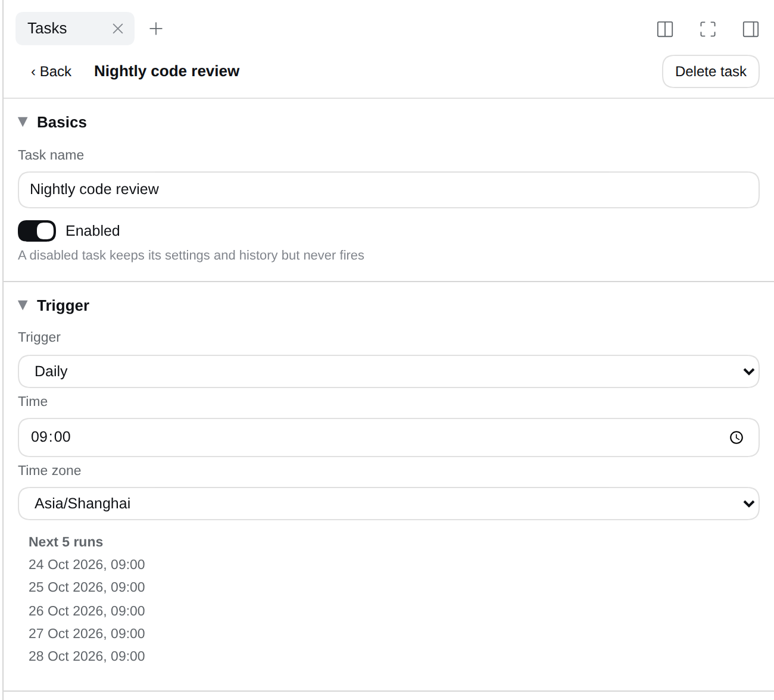Click the 'Next 5 runs' heading
The width and height of the screenshot is (774, 700).
pos(66,542)
